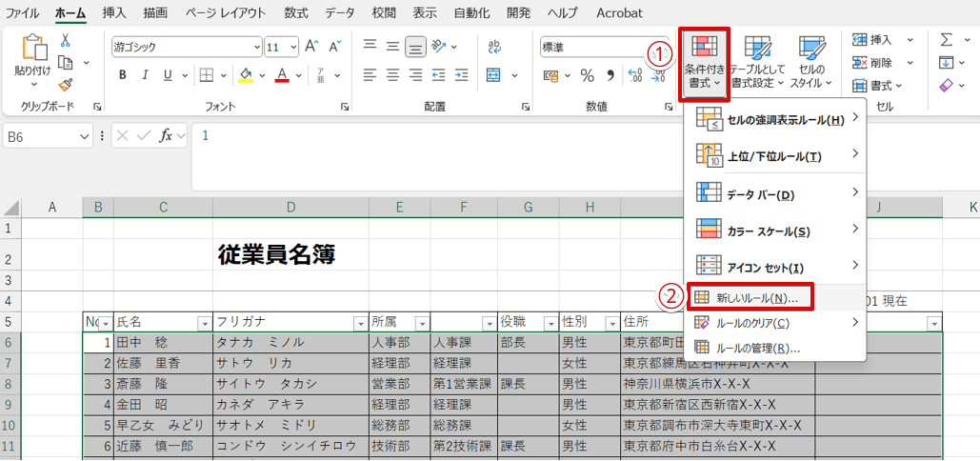Image resolution: width=980 pixels, height=461 pixels.
Task: Click the Format Painter brush icon
Action: pos(65,85)
